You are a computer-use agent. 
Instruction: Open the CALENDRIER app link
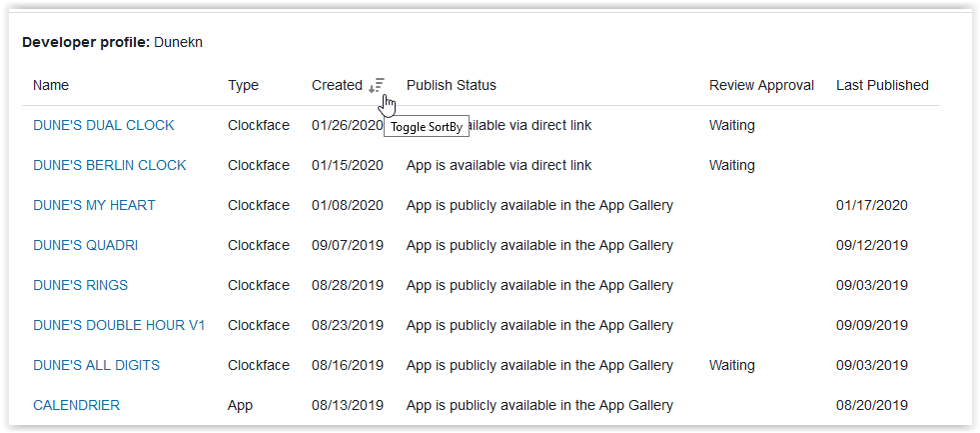click(x=76, y=405)
